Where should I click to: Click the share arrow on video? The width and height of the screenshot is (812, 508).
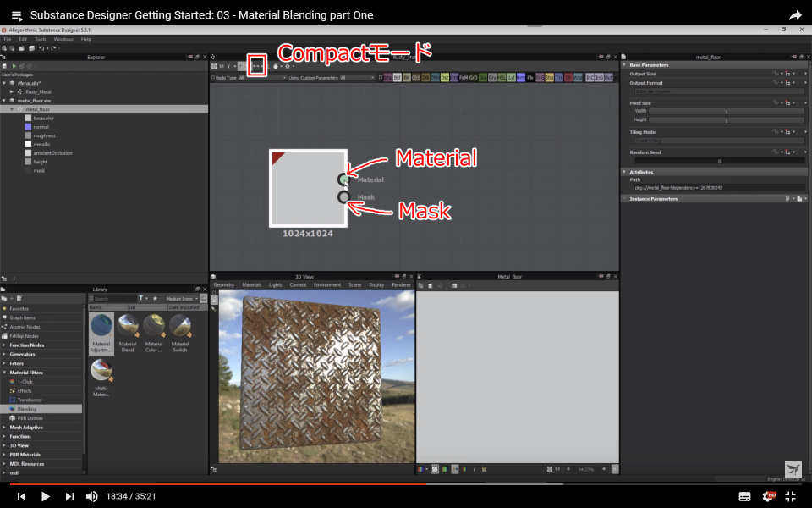795,15
